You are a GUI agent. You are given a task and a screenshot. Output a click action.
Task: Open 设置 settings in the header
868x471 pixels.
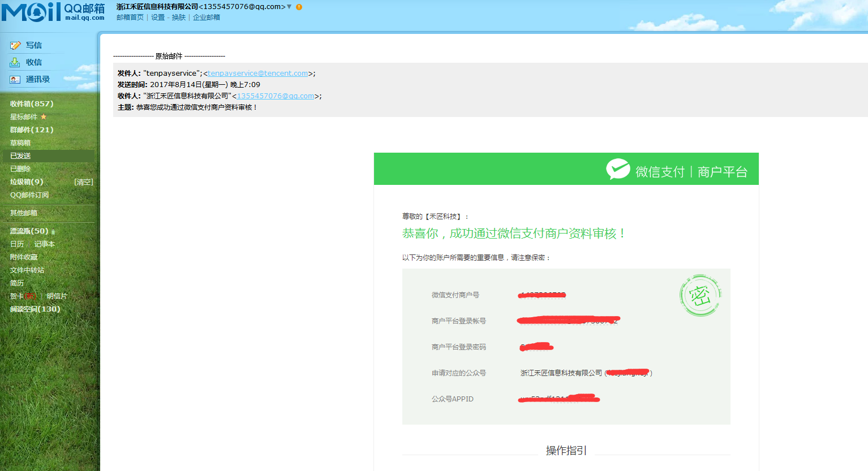tap(158, 18)
